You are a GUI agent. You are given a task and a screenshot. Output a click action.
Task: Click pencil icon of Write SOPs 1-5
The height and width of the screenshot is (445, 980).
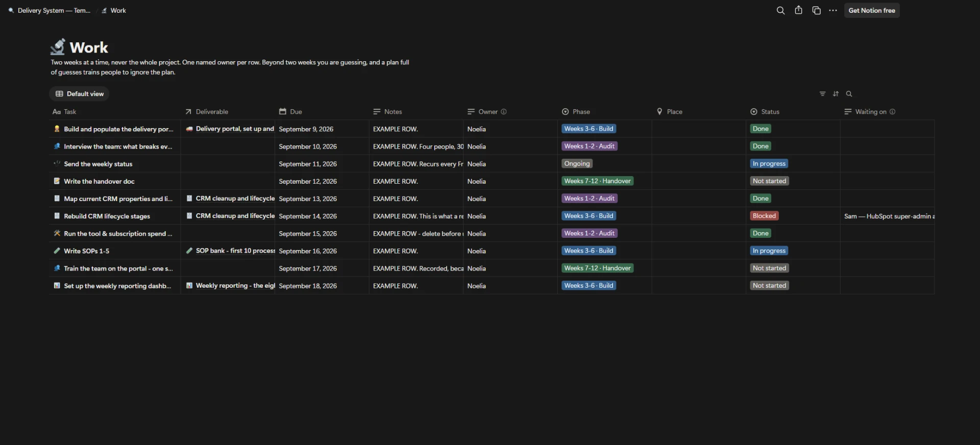(57, 251)
